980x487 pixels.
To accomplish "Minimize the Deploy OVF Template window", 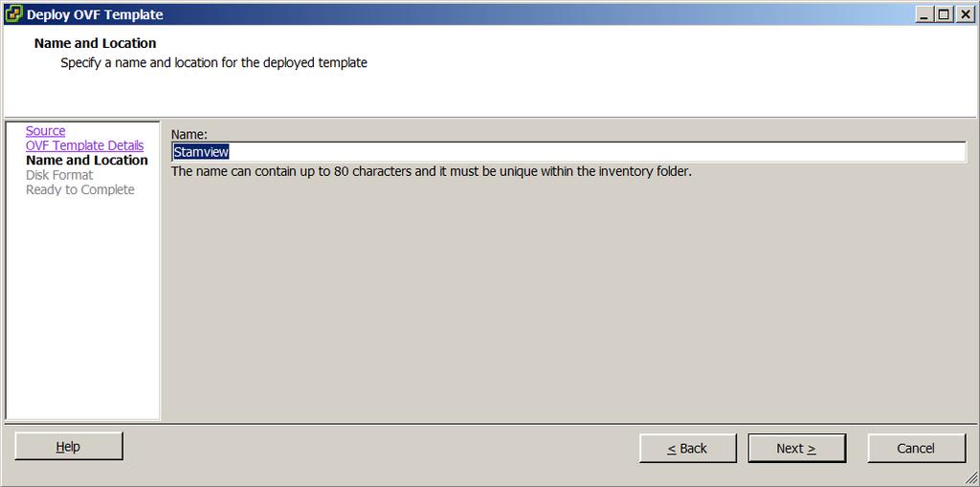I will pos(924,14).
